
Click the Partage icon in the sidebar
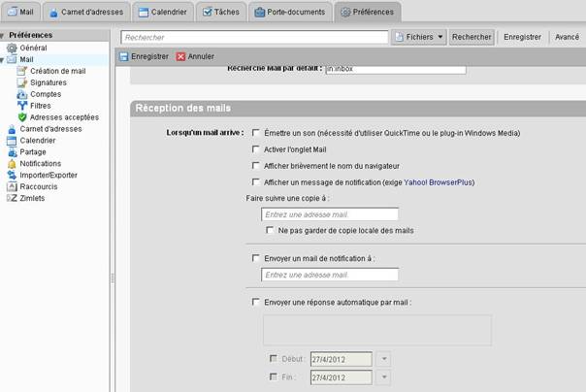click(12, 152)
